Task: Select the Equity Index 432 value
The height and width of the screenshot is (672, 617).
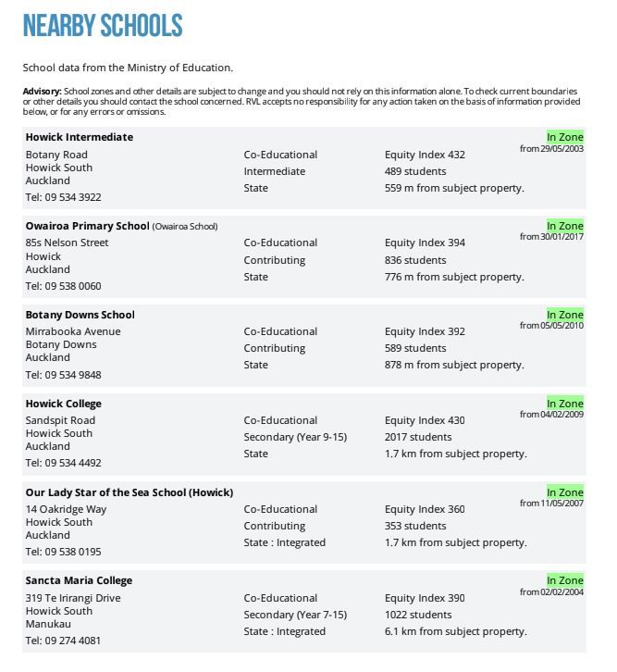Action: (425, 155)
